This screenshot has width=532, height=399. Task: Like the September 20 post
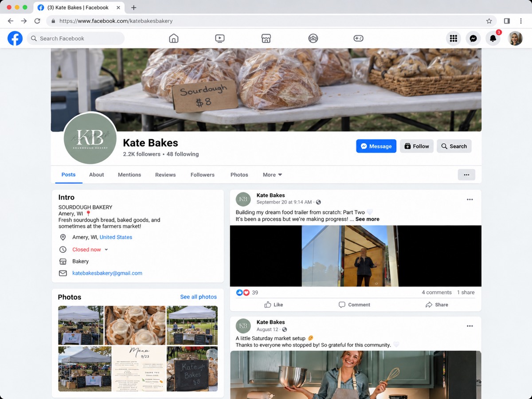[274, 305]
